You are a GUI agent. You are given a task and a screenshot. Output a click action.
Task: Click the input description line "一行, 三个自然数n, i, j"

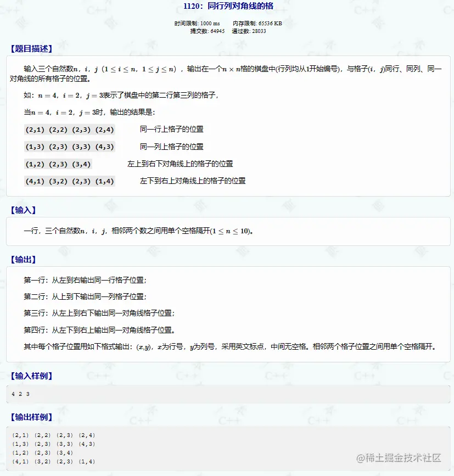[138, 231]
